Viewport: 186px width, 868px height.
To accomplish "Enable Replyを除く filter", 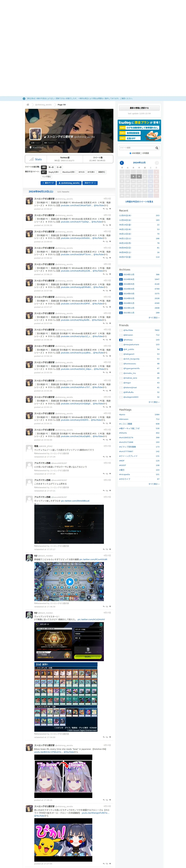I will pos(54,172).
